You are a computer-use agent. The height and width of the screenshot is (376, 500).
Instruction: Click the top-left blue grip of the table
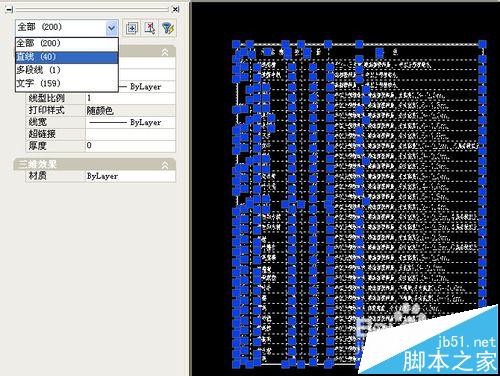coord(236,44)
